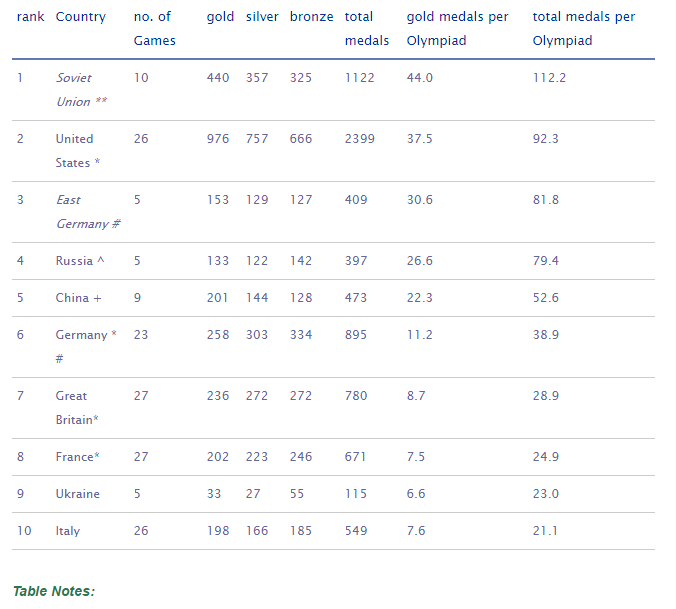Click Italy total per Olympiad 21.1

pos(545,531)
